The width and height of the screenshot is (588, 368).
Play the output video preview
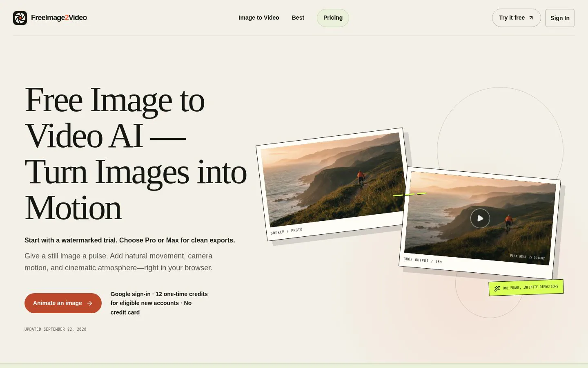(x=480, y=218)
